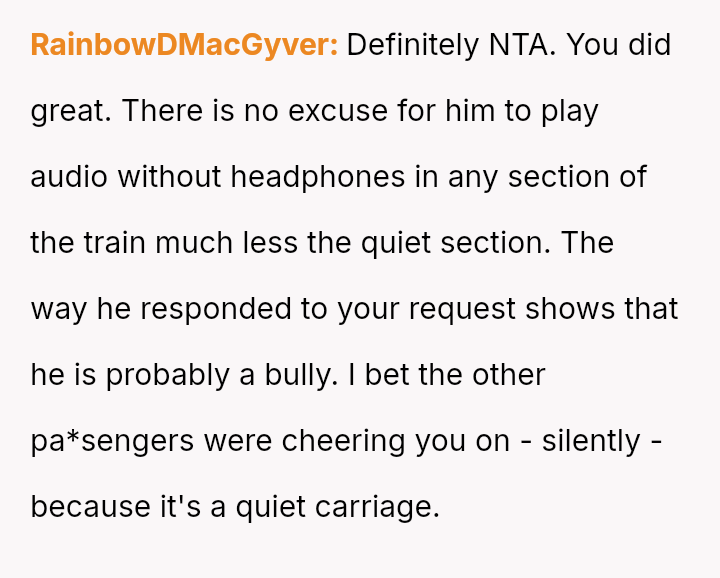This screenshot has width=720, height=578.
Task: Click the word "play" ending the second line
Action: point(569,111)
